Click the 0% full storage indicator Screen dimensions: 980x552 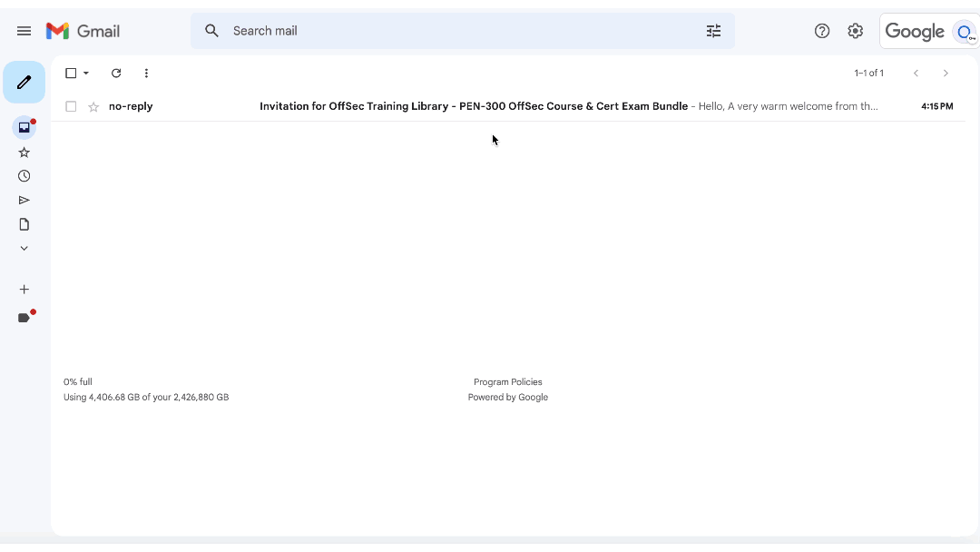pyautogui.click(x=77, y=381)
